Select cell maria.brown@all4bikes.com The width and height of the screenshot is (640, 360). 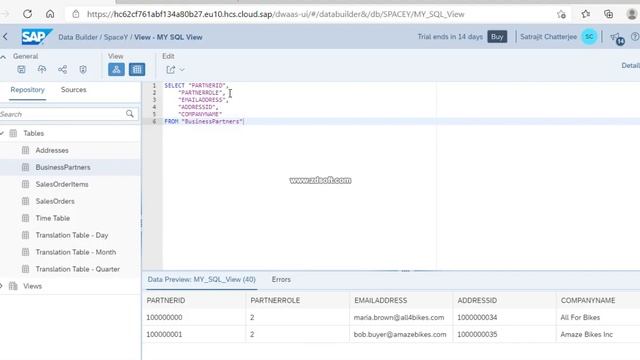pyautogui.click(x=399, y=318)
